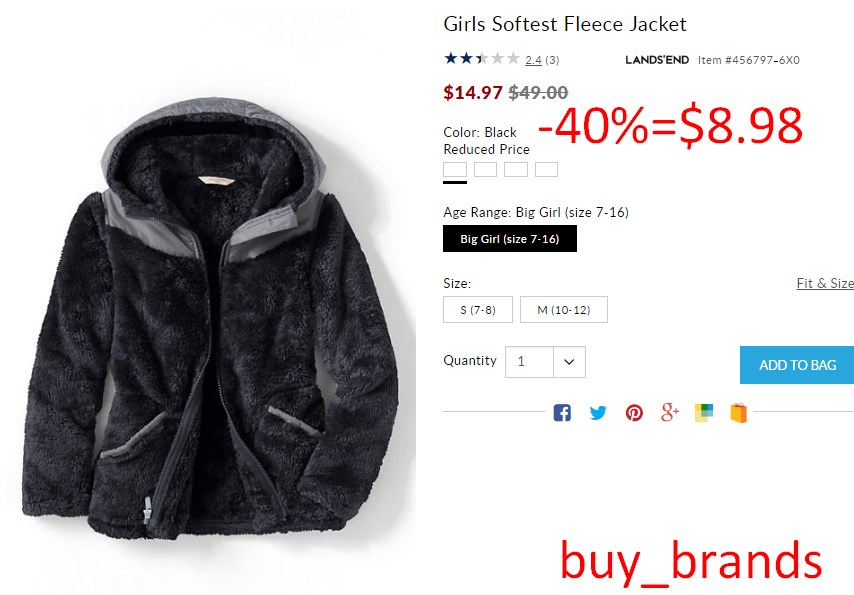Select size S (7-8)
Image resolution: width=854 pixels, height=595 pixels.
478,309
